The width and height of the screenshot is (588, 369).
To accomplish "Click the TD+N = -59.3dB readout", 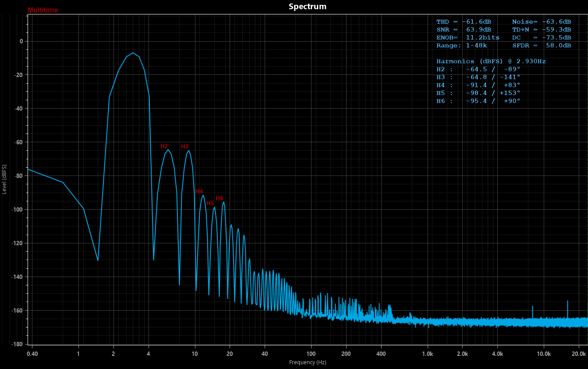I will coord(541,30).
